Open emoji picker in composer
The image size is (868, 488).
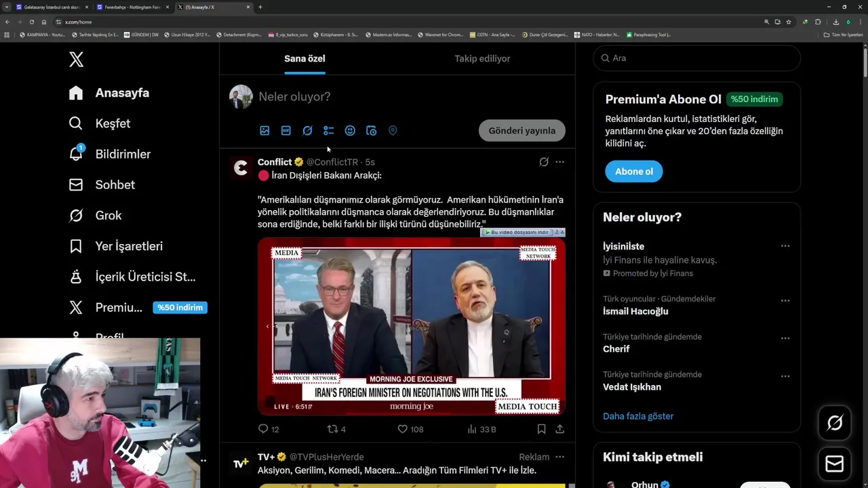350,131
